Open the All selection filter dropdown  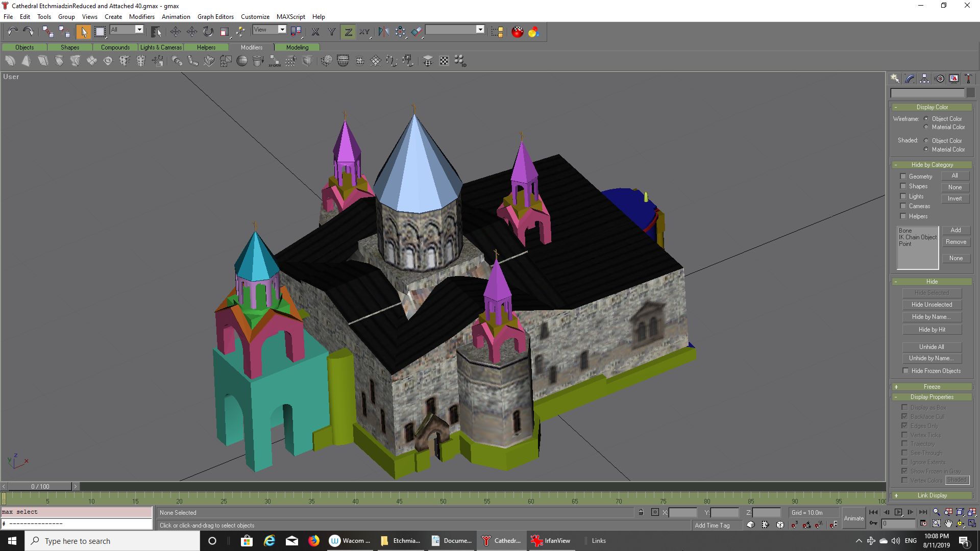(139, 30)
